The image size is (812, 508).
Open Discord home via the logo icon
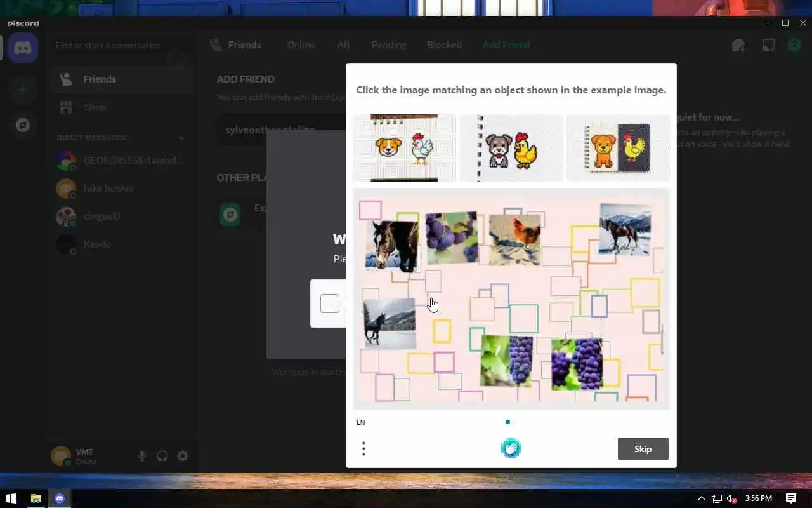23,48
